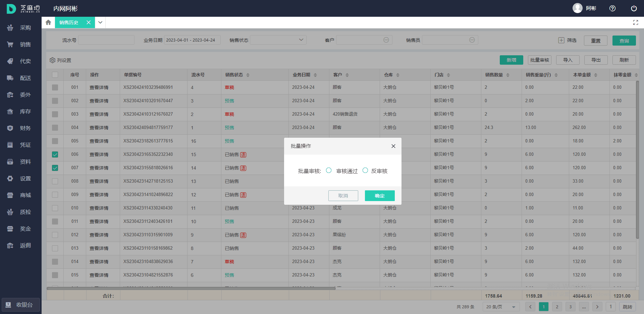Click the 筛选 plus icon

pyautogui.click(x=561, y=40)
